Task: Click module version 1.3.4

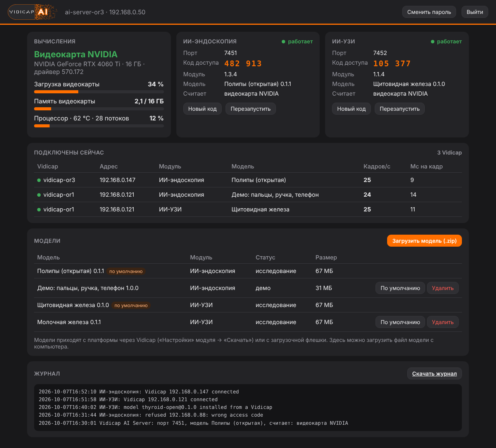Action: 231,74
